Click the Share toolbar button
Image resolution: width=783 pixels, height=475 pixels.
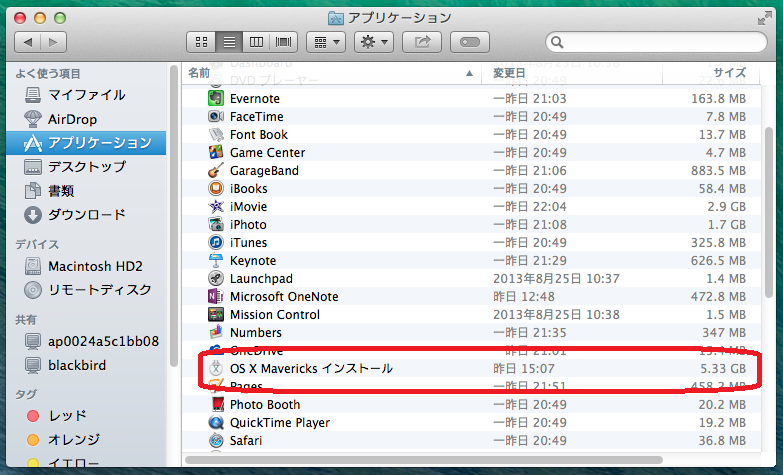click(422, 42)
